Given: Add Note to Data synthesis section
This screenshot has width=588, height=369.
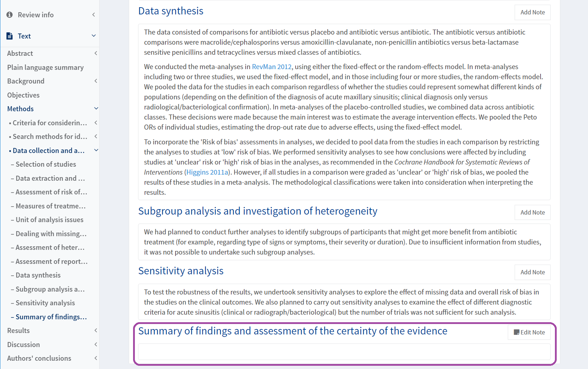Looking at the screenshot, I should point(533,12).
